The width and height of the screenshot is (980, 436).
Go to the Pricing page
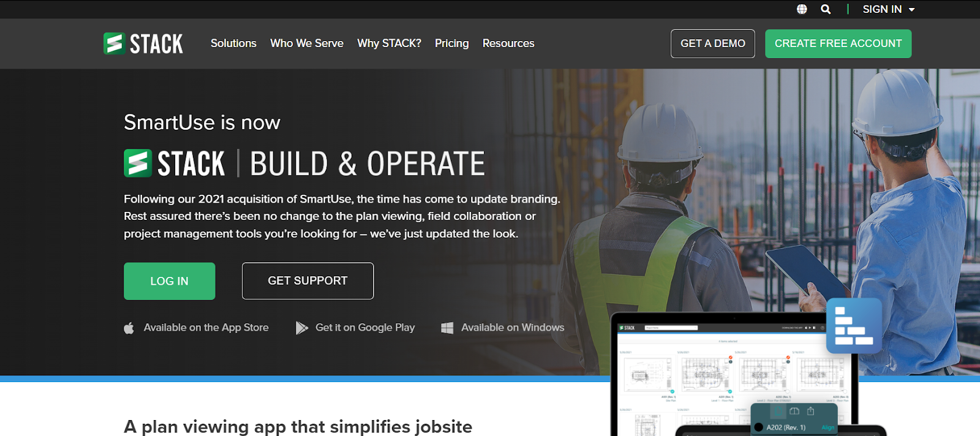pyautogui.click(x=451, y=43)
